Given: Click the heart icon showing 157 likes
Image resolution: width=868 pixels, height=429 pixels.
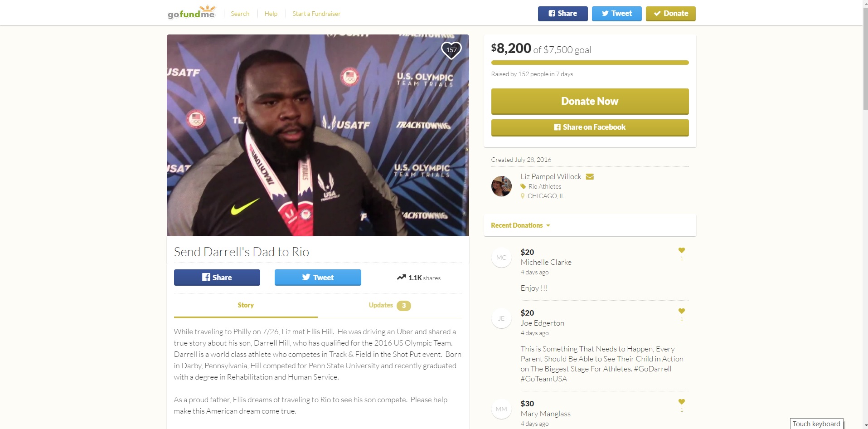Looking at the screenshot, I should pos(451,50).
